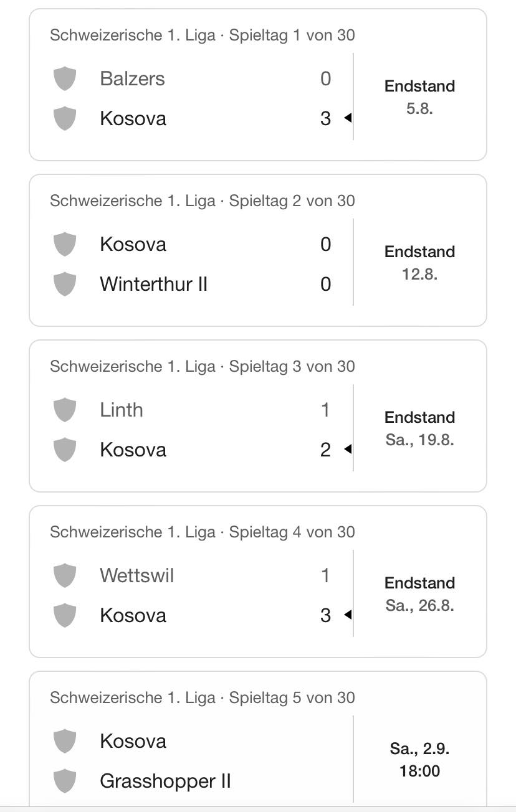This screenshot has height=812, width=516.
Task: Click the Winterthur II team shield icon
Action: 65,285
